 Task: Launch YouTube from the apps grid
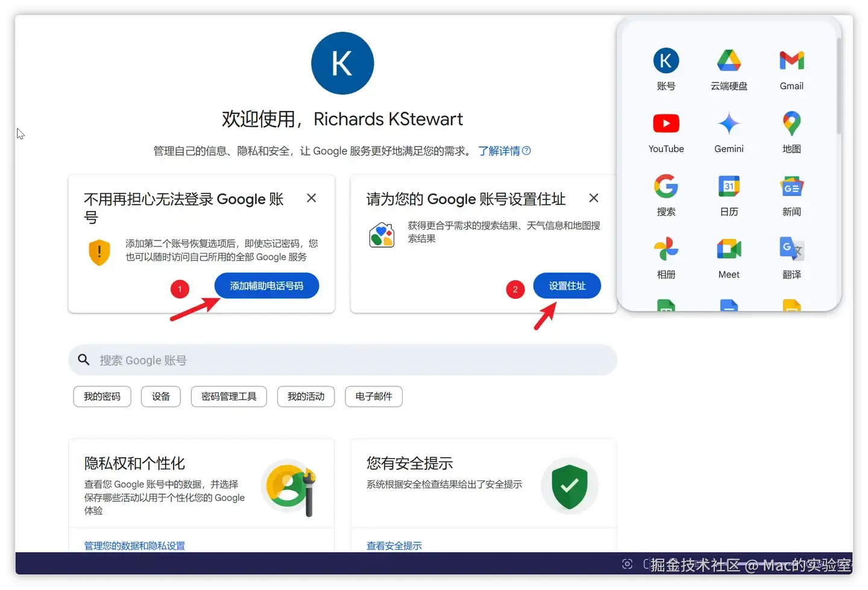click(666, 124)
